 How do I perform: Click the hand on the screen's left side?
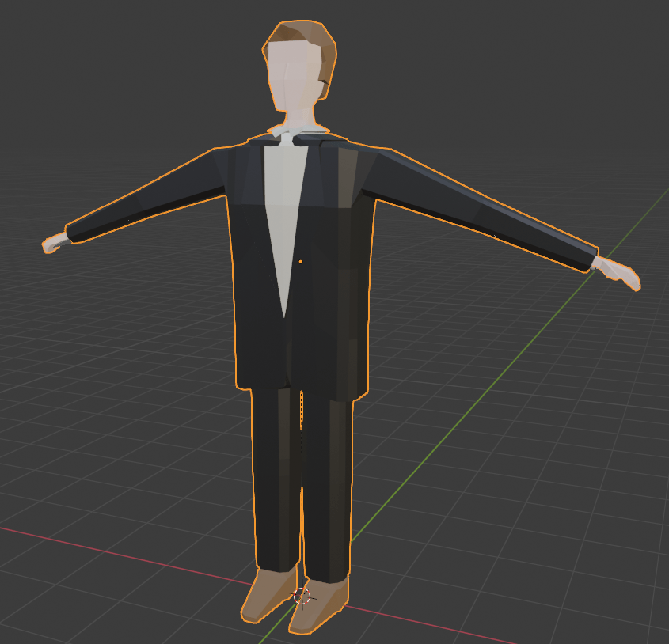tap(53, 244)
